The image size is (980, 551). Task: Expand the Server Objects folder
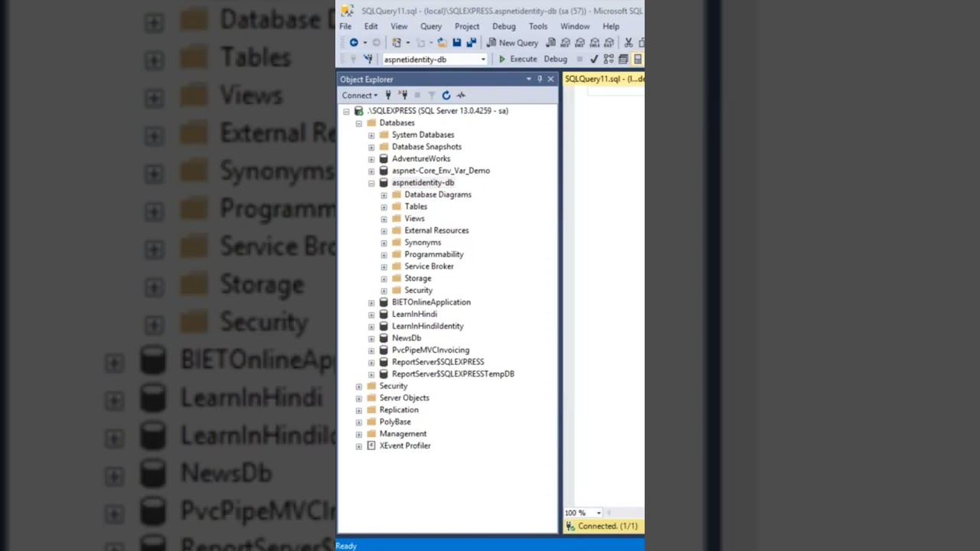coord(358,398)
